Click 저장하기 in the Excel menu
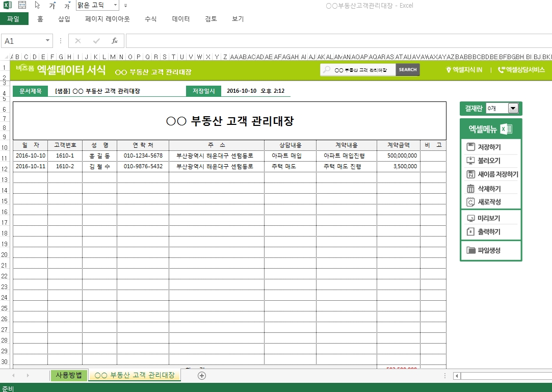The height and width of the screenshot is (392, 552). click(x=490, y=147)
